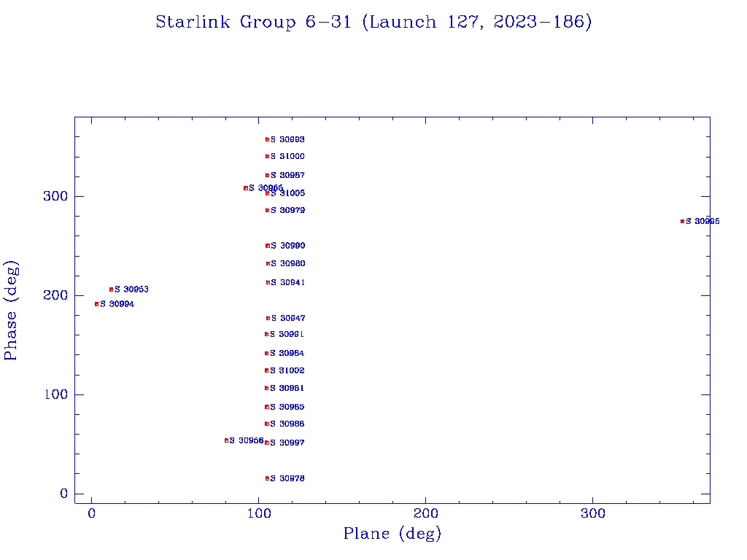This screenshot has height=560, width=747.
Task: Select the S 30985 label text
Action: coord(287,407)
